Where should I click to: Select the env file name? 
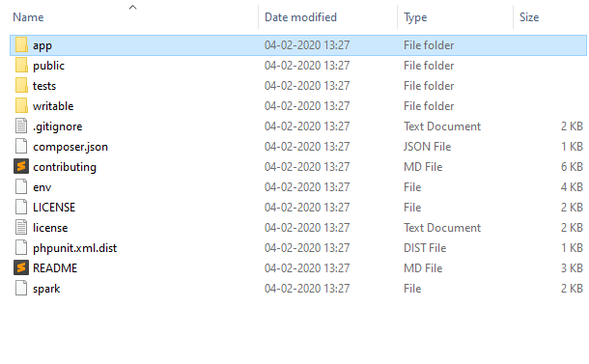[x=42, y=187]
